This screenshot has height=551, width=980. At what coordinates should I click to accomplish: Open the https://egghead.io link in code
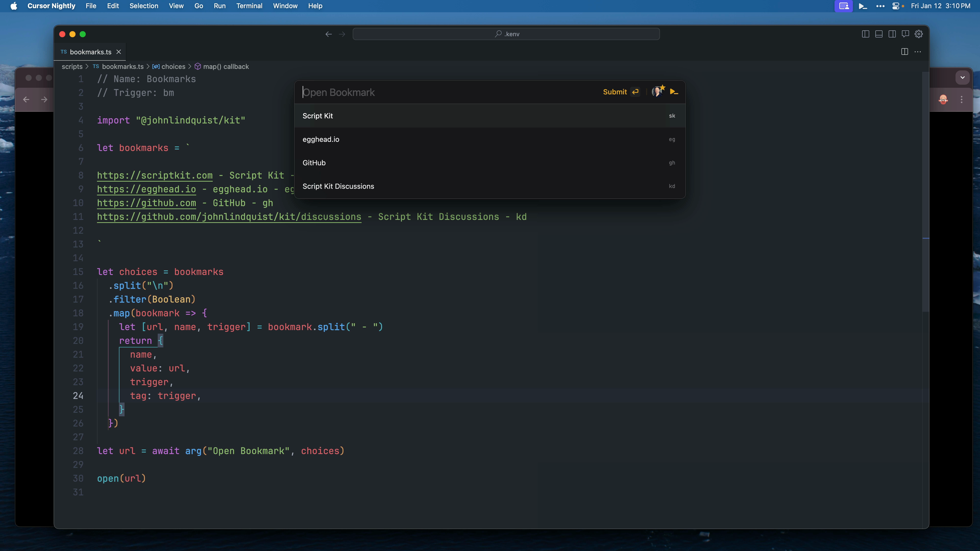(x=146, y=189)
